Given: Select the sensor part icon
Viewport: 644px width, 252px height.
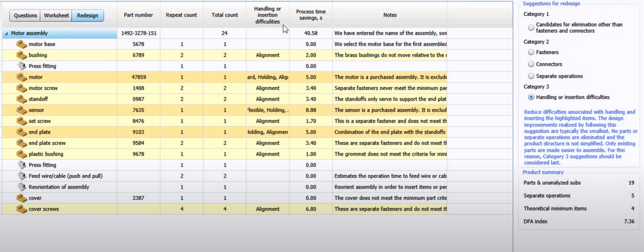Looking at the screenshot, I should [x=21, y=110].
